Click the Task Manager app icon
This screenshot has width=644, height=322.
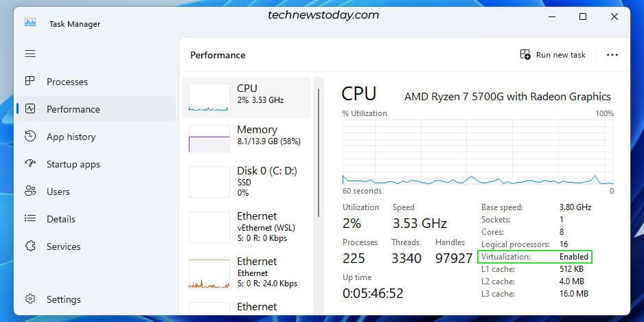point(30,23)
